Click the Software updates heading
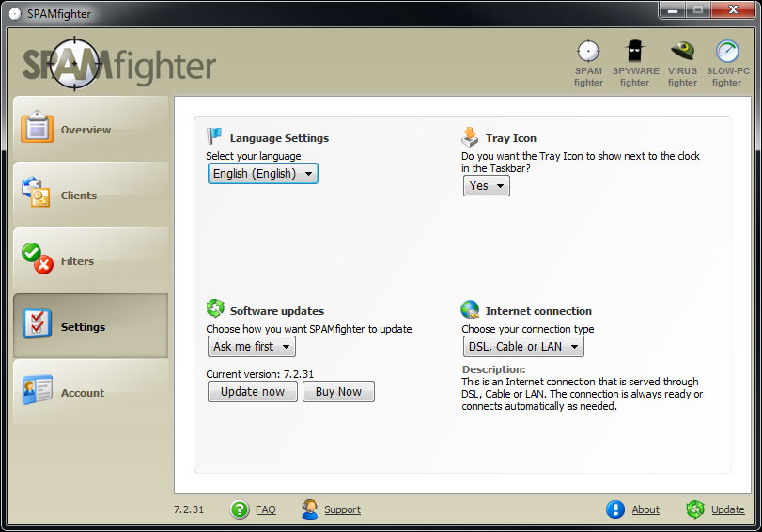Image resolution: width=762 pixels, height=532 pixels. pyautogui.click(x=277, y=311)
